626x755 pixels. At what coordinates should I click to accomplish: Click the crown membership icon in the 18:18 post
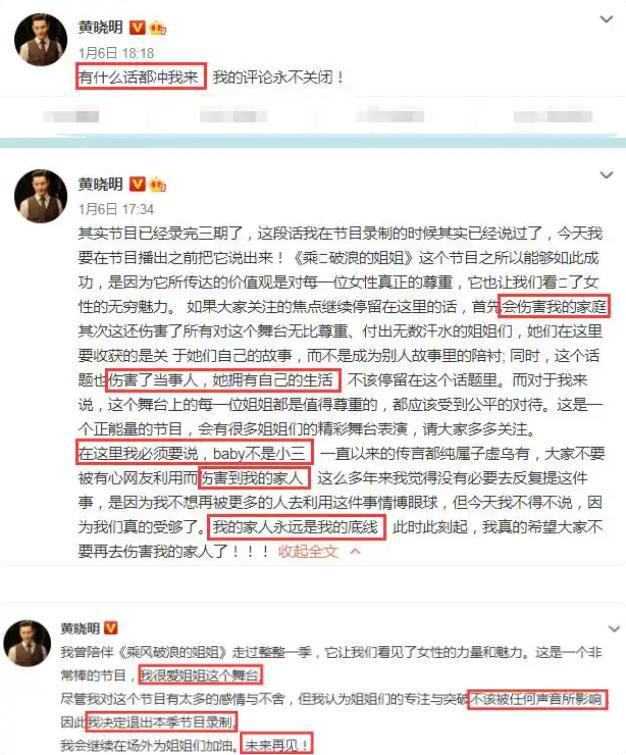(157, 28)
